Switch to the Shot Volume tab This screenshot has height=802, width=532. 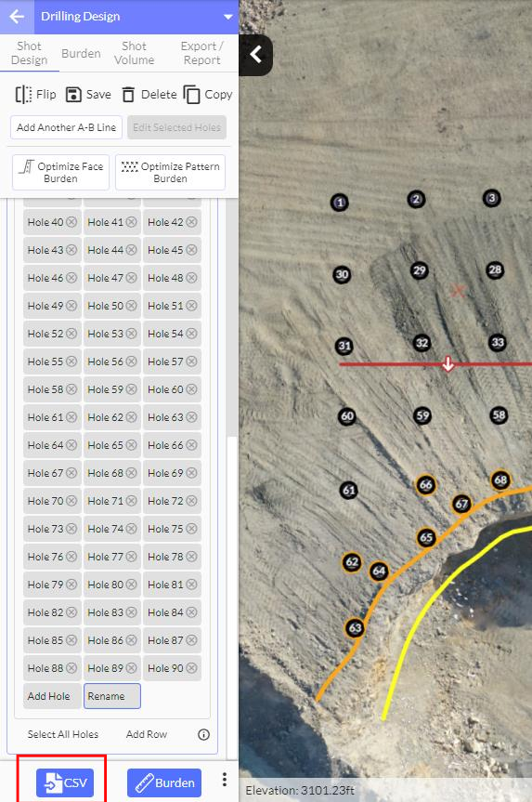(134, 53)
